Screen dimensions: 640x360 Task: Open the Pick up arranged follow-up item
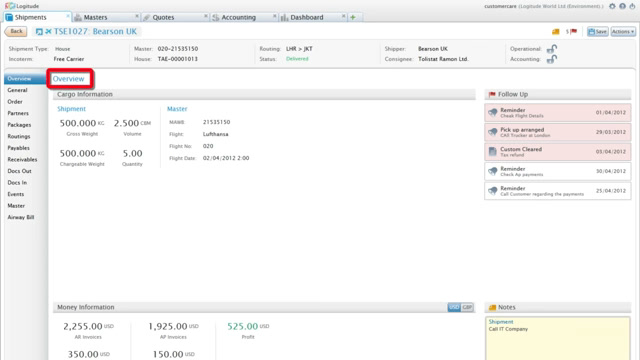click(558, 132)
